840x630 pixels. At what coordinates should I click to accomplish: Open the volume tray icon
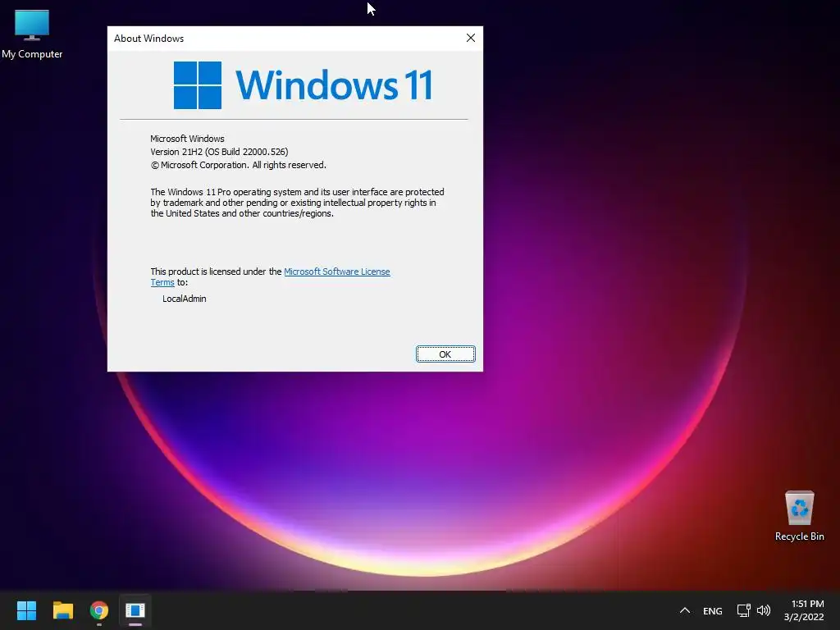tap(764, 610)
